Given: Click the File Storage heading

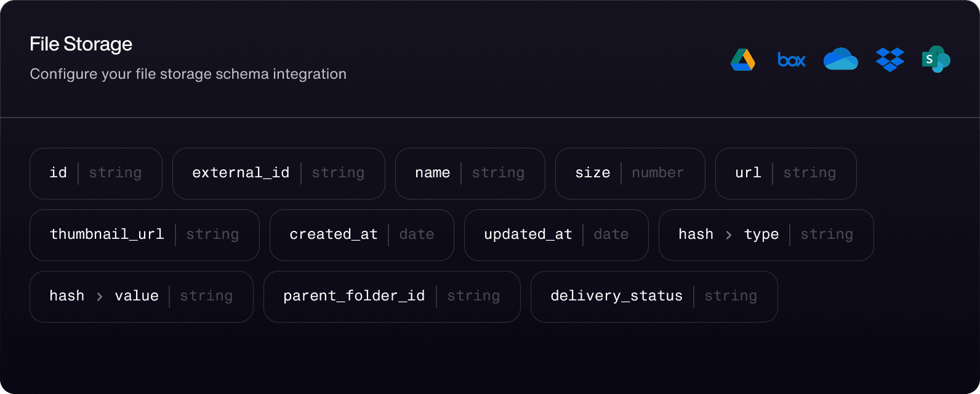Looking at the screenshot, I should click(81, 44).
